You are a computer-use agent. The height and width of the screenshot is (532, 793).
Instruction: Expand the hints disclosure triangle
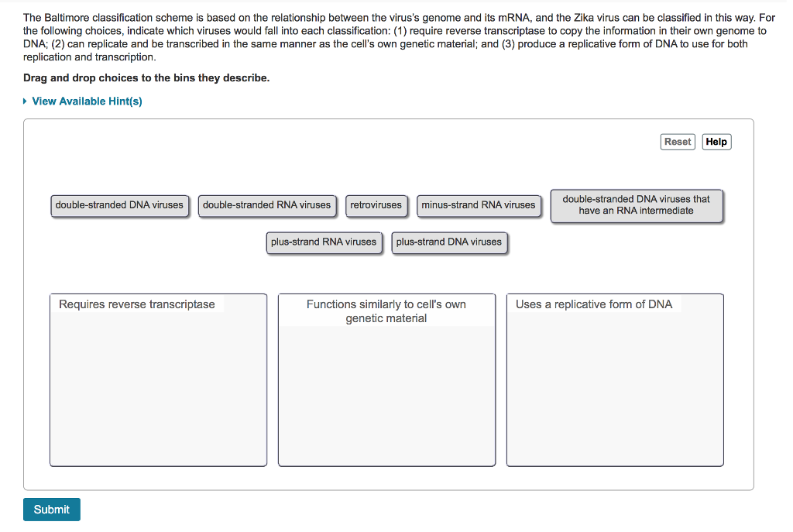click(x=22, y=101)
